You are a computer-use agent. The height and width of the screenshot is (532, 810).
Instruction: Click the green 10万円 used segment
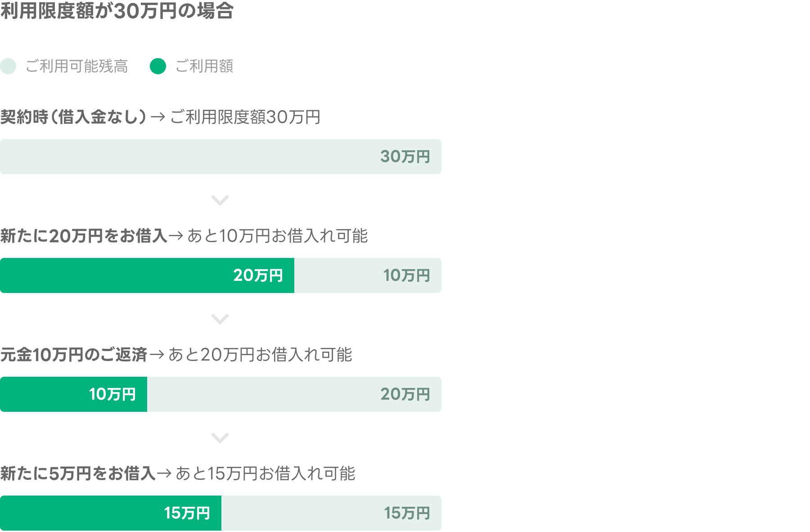73,394
